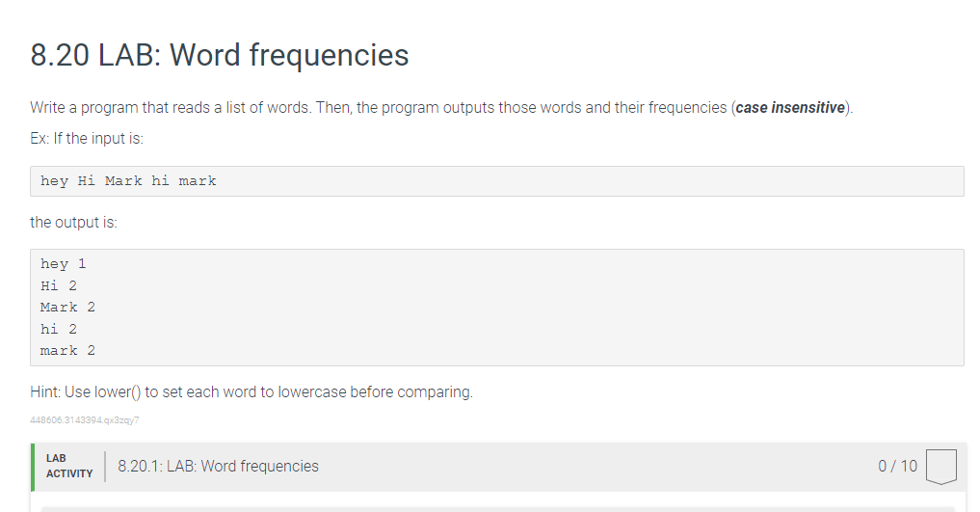Click the word 'Mark' in the input example
The image size is (980, 512).
[123, 181]
